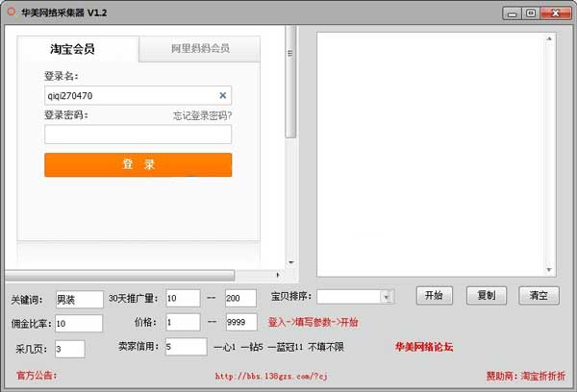Click the 30天推广量 minimum field
The image size is (577, 392).
183,298
